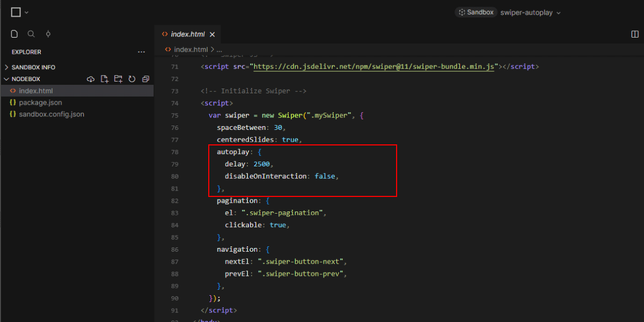
Task: Click the 'centeredSlides: true' code line
Action: 260,140
